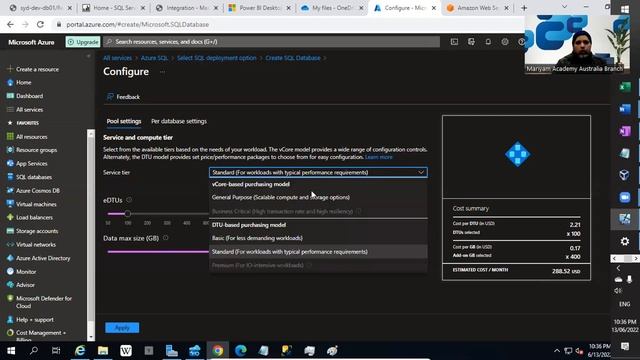This screenshot has height=360, width=640.
Task: Click the Apply button
Action: click(122, 328)
